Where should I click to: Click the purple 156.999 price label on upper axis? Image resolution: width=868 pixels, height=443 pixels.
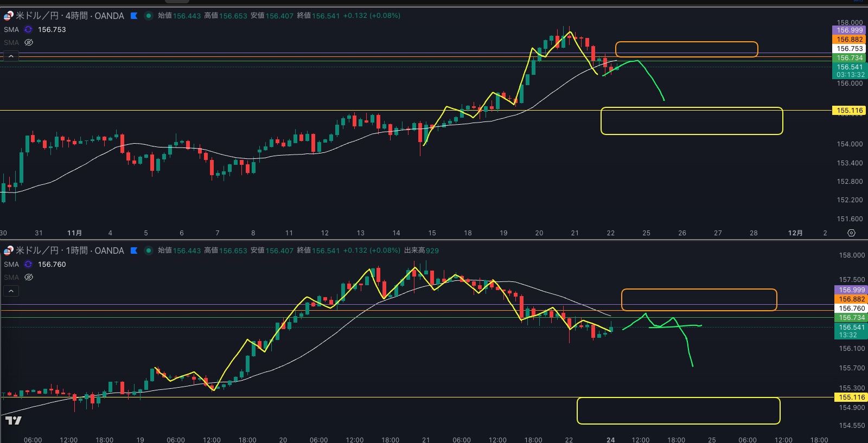[x=849, y=30]
